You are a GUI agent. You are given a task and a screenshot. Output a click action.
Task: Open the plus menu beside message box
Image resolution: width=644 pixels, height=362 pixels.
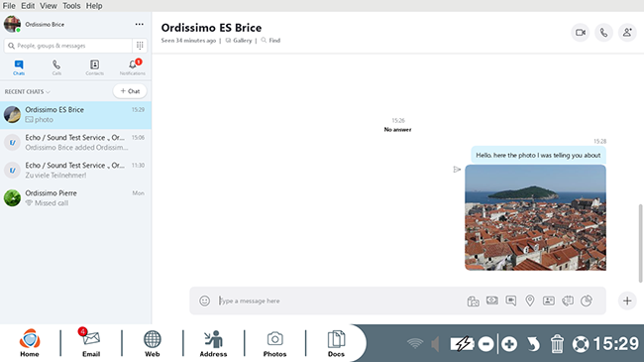pyautogui.click(x=627, y=301)
